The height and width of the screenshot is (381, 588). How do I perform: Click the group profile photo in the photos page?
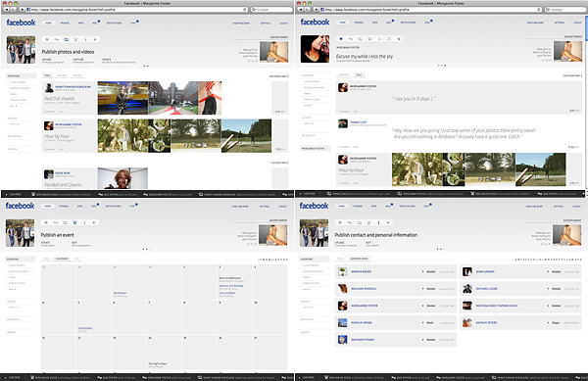point(21,49)
